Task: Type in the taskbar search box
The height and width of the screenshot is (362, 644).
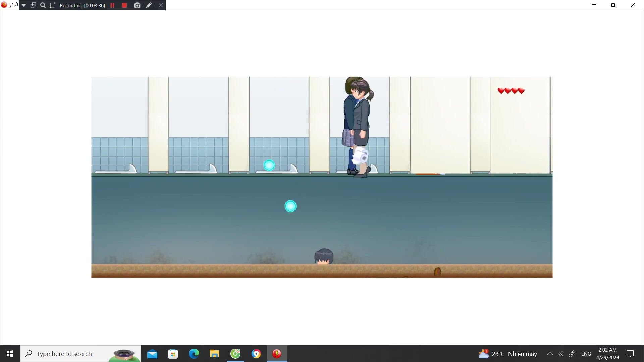Action: pos(67,354)
